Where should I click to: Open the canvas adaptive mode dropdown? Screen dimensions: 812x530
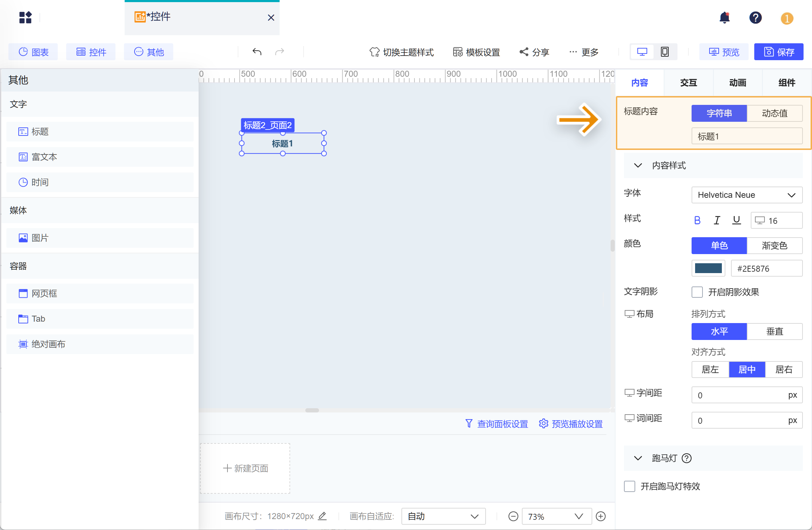[x=443, y=516]
